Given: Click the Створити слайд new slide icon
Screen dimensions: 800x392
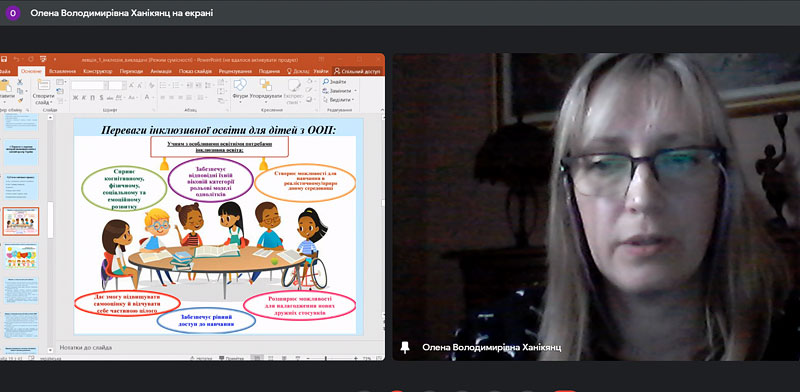Looking at the screenshot, I should [x=44, y=85].
